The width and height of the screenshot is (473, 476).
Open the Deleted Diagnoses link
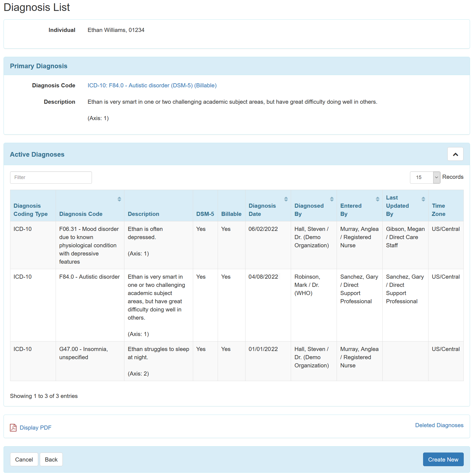click(439, 425)
